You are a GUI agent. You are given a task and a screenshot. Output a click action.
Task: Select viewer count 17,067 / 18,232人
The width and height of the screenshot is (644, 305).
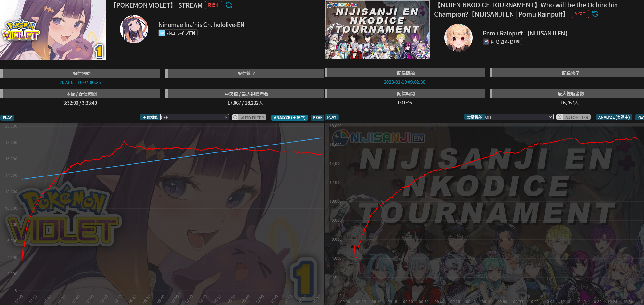pyautogui.click(x=245, y=103)
